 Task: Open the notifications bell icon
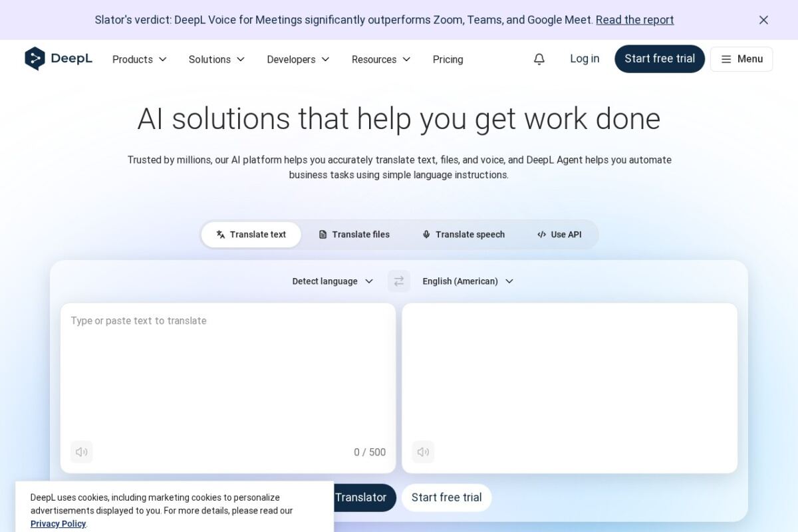point(539,59)
